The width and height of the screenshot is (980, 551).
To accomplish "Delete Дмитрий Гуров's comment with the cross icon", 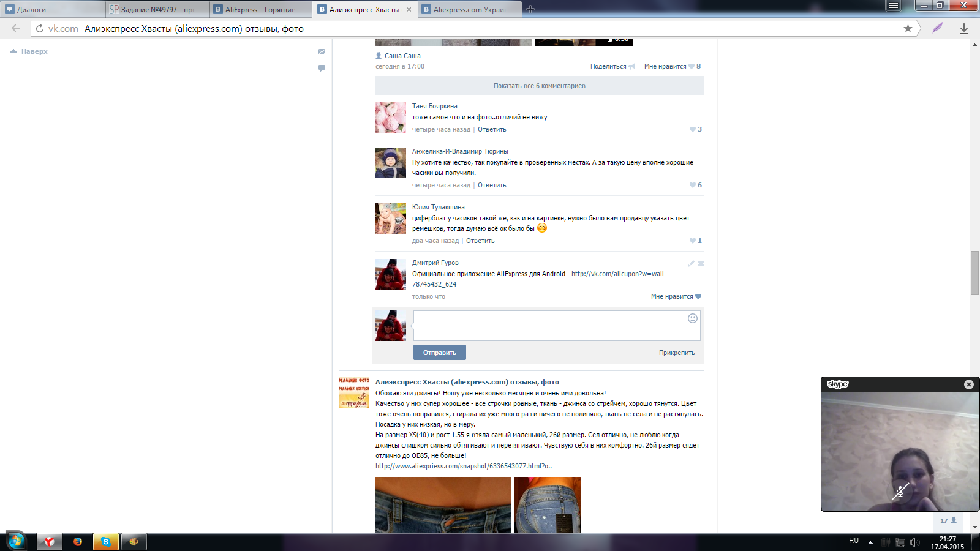I will point(701,263).
